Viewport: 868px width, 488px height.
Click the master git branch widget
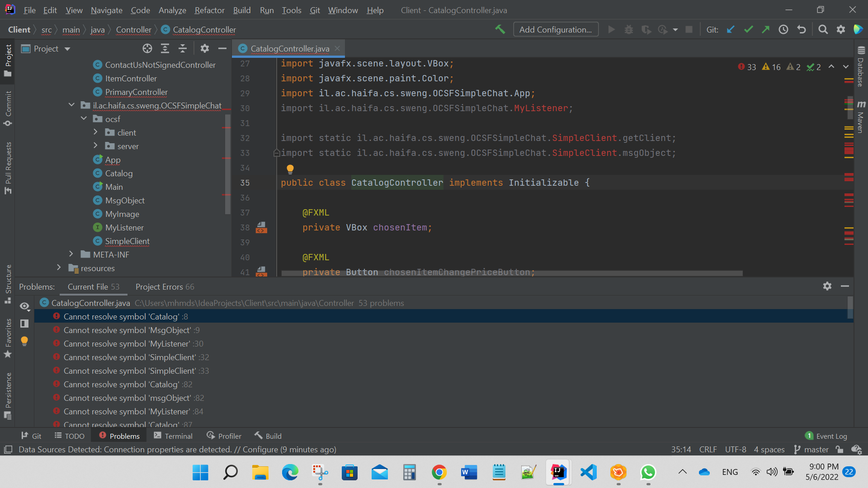811,450
